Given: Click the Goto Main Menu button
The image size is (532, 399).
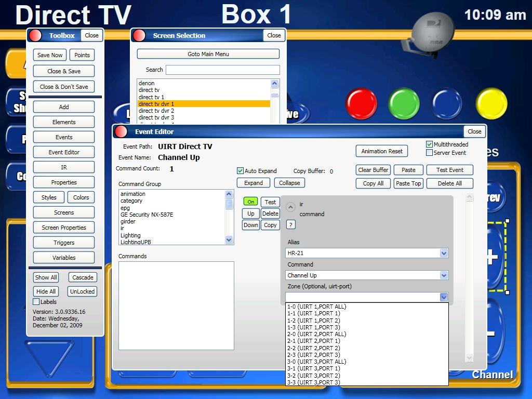Looking at the screenshot, I should [x=208, y=54].
